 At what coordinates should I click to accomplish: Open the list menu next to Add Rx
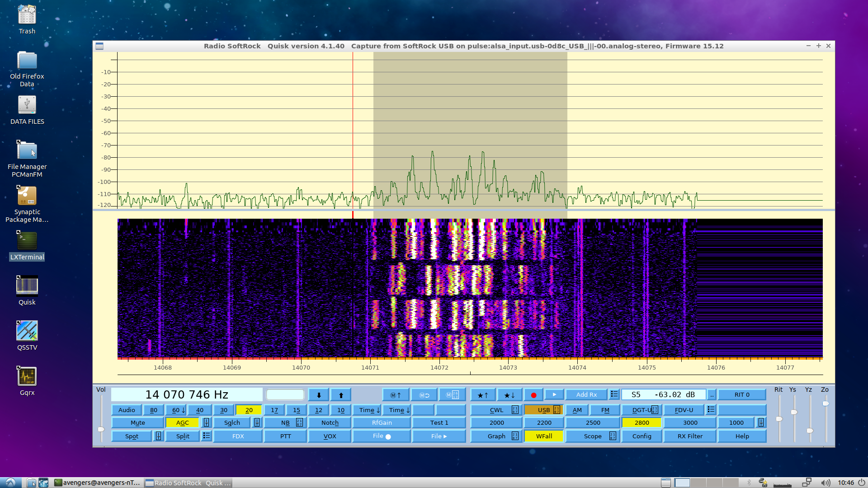(x=614, y=394)
